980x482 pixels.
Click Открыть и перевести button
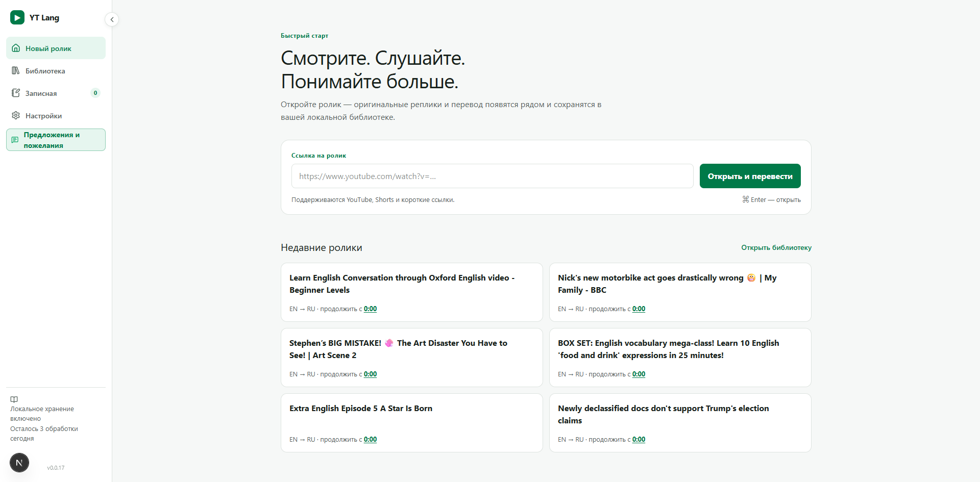(x=750, y=176)
